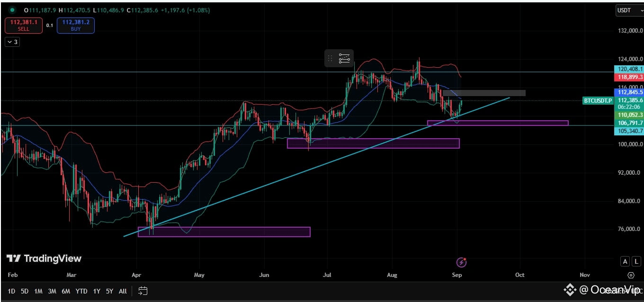Open the go-to-date calendar icon

click(143, 291)
